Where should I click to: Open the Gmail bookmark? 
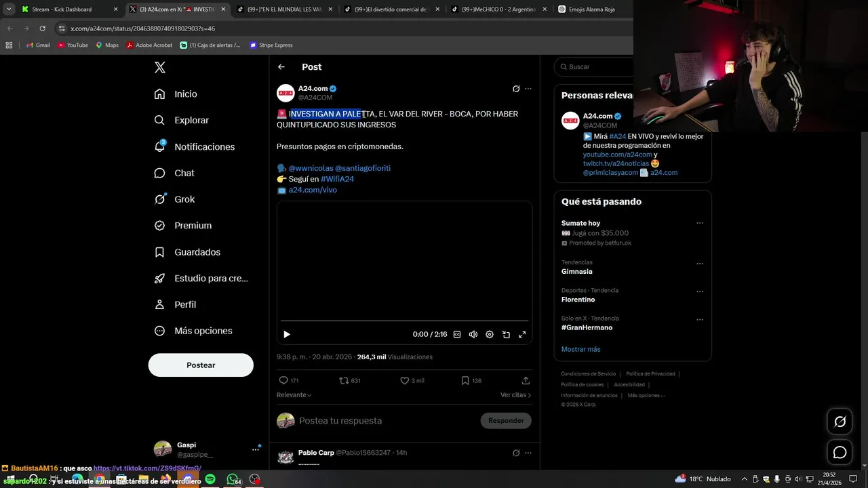38,45
